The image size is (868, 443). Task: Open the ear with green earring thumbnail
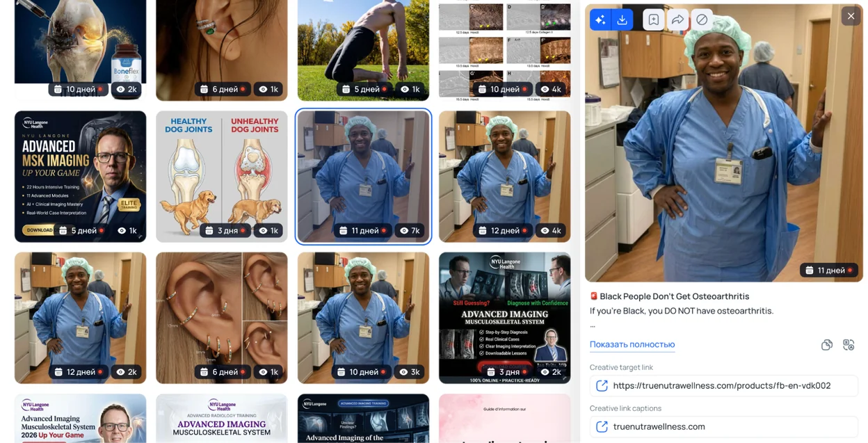coord(222,50)
